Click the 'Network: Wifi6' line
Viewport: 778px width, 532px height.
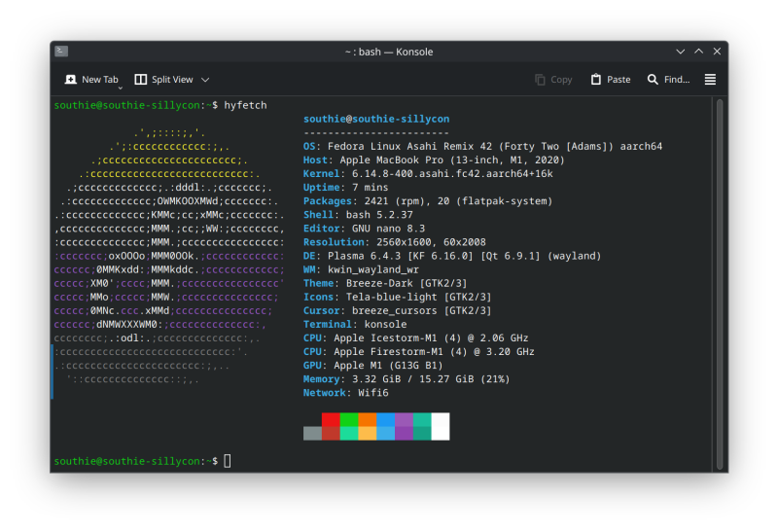point(346,393)
